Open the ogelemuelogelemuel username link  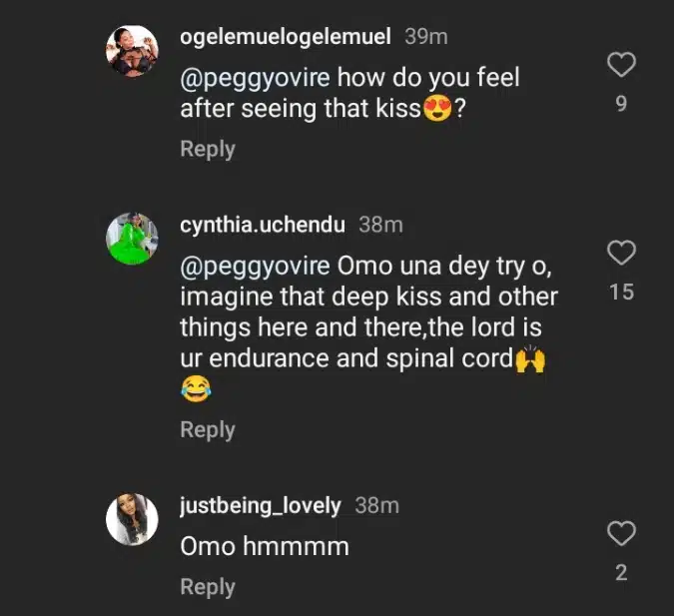click(x=288, y=37)
